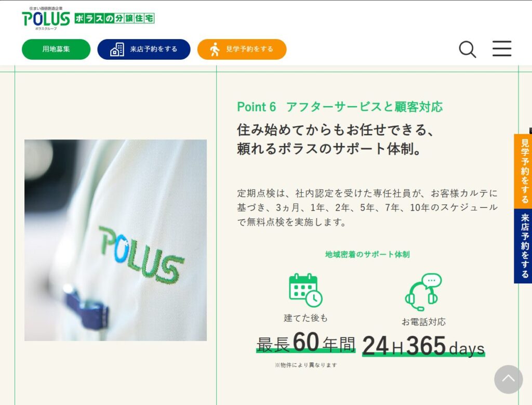Click the 見学予約をする orange button
This screenshot has height=405, width=532.
coord(242,49)
